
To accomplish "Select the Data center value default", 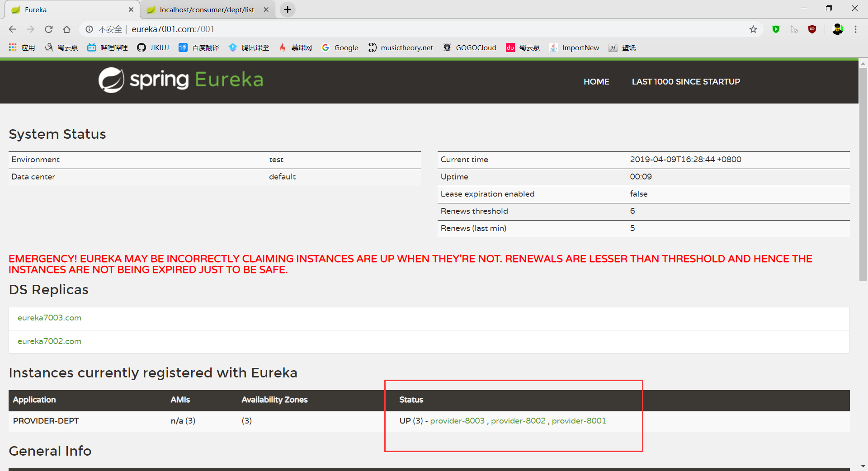I will click(282, 177).
